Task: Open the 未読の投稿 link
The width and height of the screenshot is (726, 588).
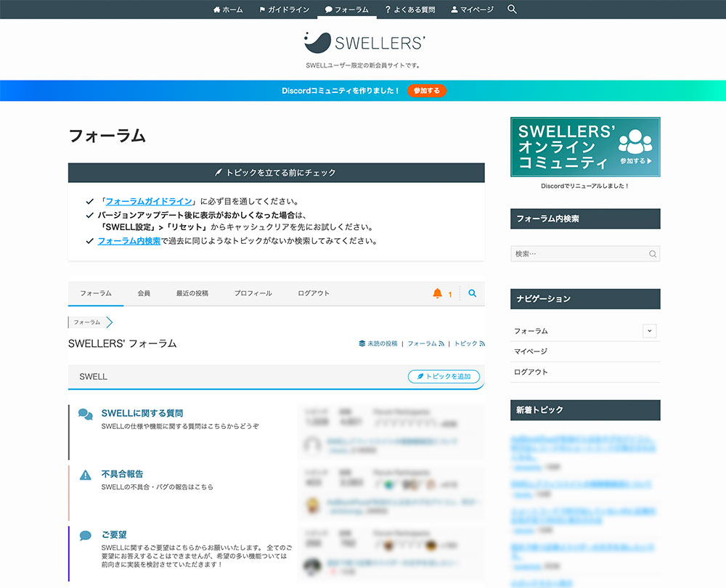Action: point(378,343)
